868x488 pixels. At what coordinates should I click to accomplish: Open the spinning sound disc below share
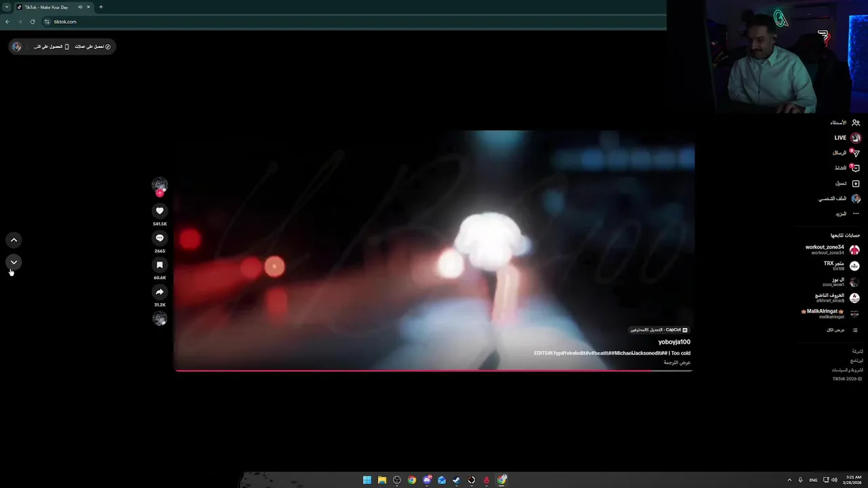[159, 319]
